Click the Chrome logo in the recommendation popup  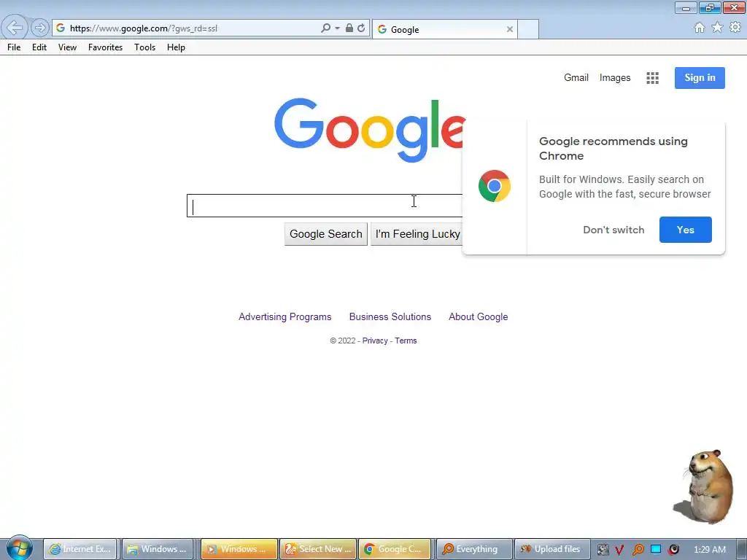495,186
